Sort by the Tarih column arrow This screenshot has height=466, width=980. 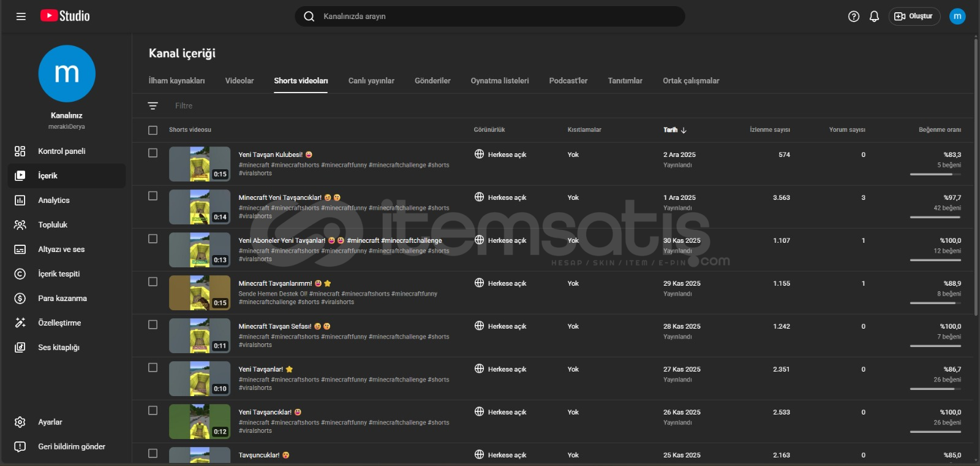point(684,130)
